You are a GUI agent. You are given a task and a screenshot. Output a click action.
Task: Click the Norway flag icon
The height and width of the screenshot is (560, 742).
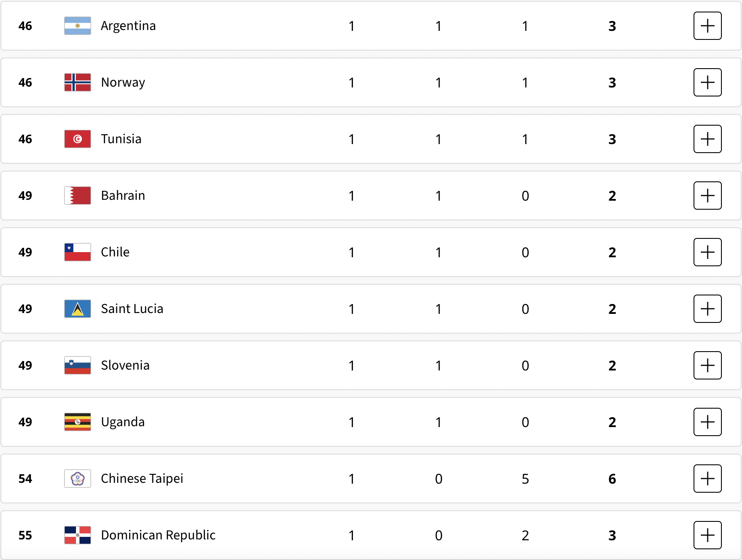pos(78,82)
